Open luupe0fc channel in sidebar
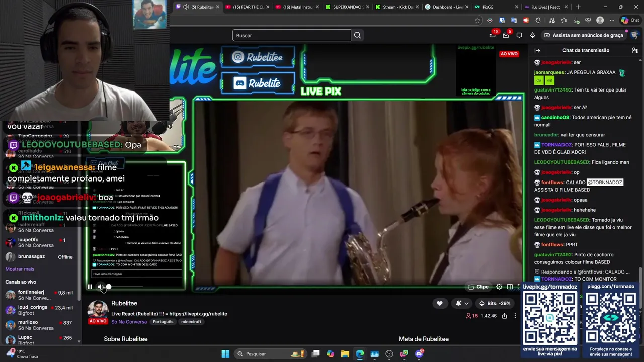The image size is (644, 362). coord(39,242)
